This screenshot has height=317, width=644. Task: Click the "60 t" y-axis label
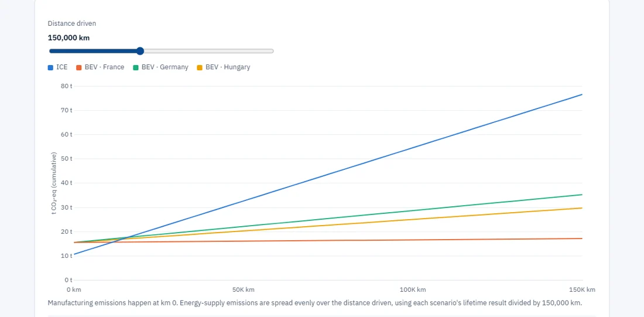click(x=67, y=134)
